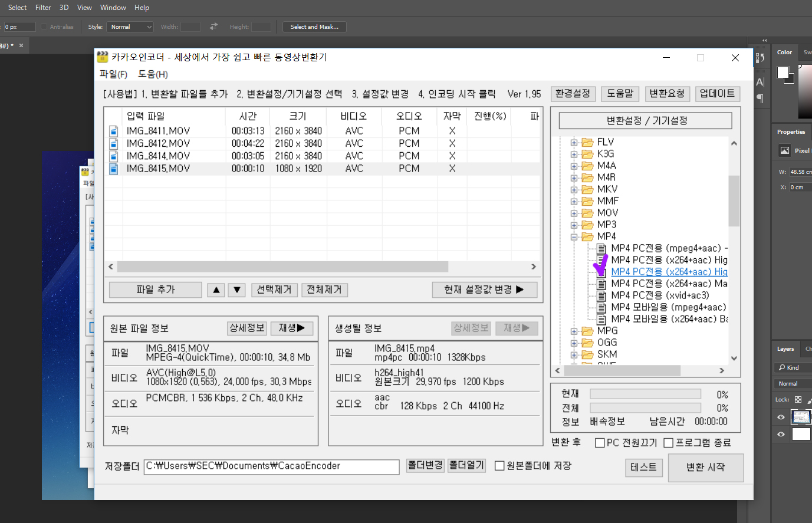Click the color picker gradient field
The width and height of the screenshot is (812, 523).
click(805, 91)
